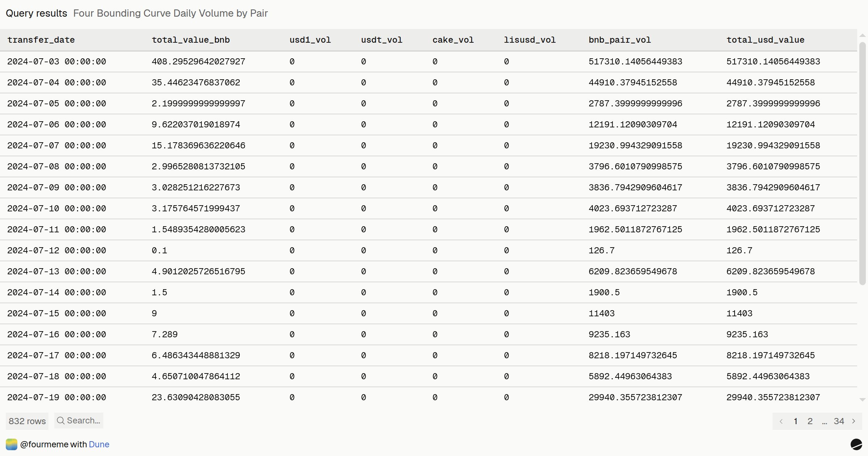Jump to page 34
868x456 pixels.
(x=839, y=421)
